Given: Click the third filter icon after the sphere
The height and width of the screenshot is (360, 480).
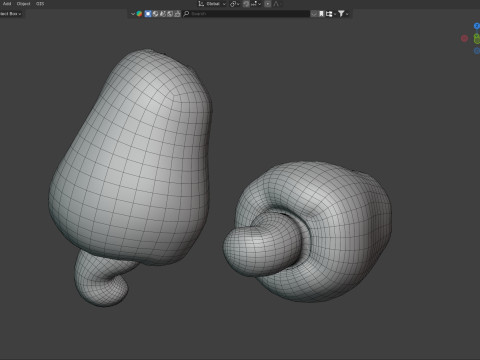Looking at the screenshot, I should click(163, 14).
